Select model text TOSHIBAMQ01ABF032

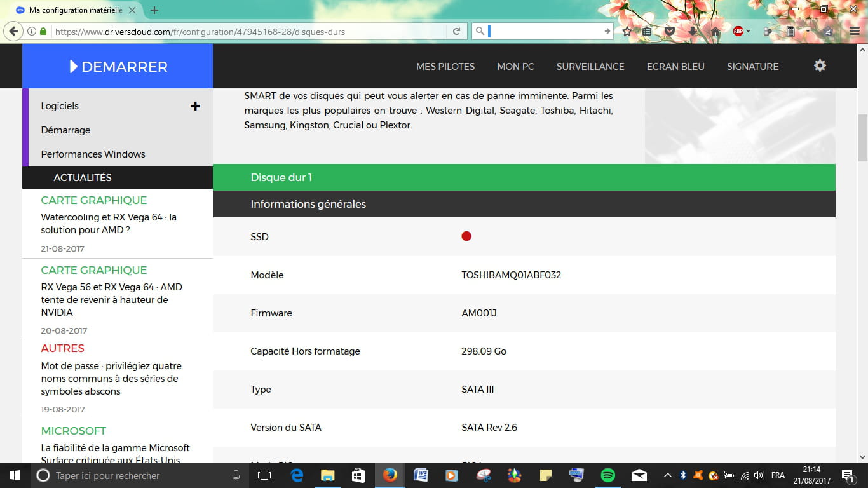(511, 275)
